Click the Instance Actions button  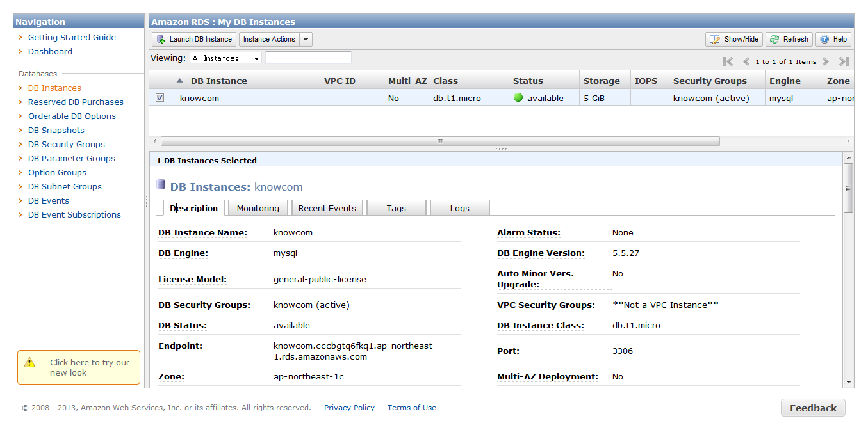[270, 40]
